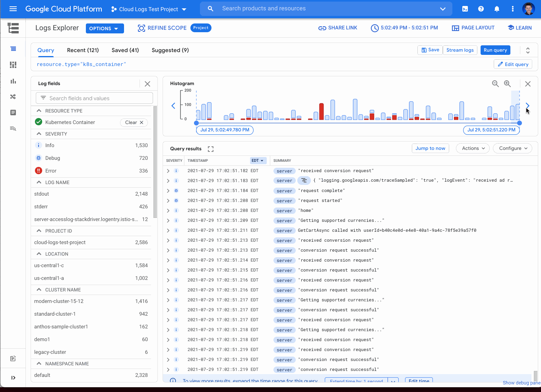Expand query results to full screen

pos(211,149)
